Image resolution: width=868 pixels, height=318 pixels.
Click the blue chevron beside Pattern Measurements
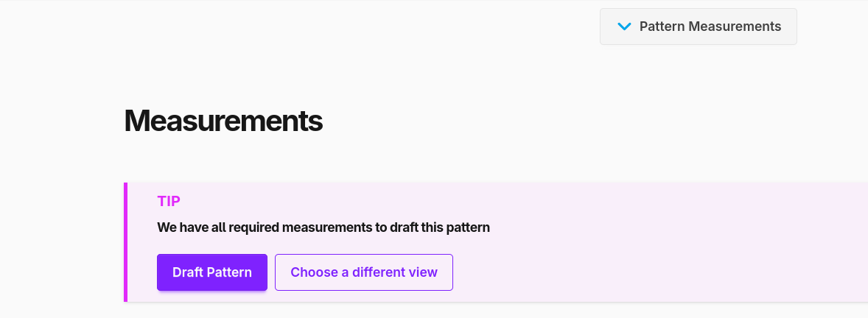624,26
